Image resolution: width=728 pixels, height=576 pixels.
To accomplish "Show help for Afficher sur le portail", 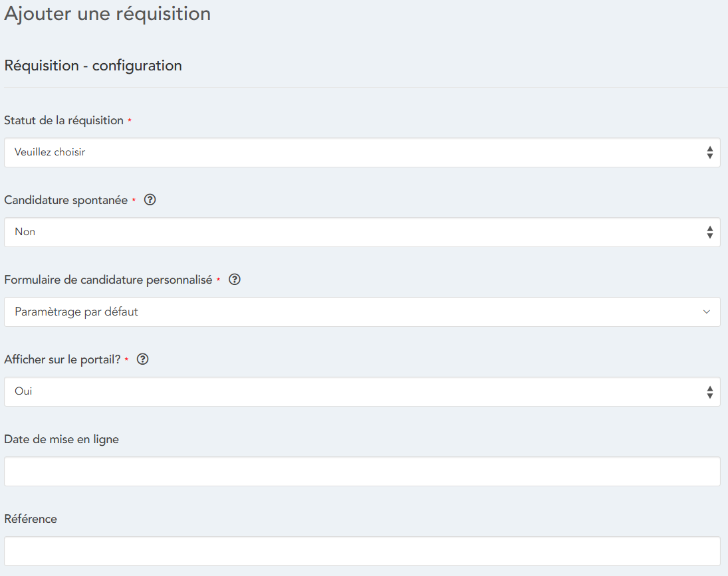I will click(x=142, y=359).
